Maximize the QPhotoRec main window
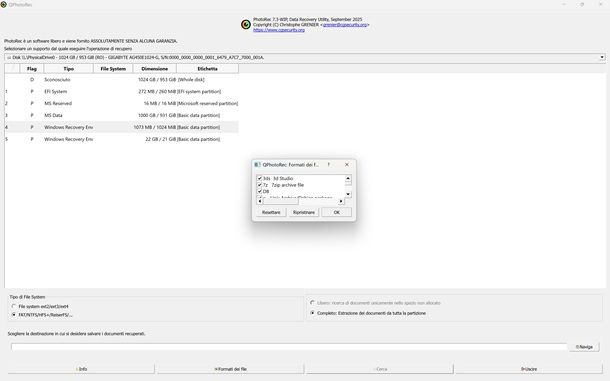 tap(582, 4)
